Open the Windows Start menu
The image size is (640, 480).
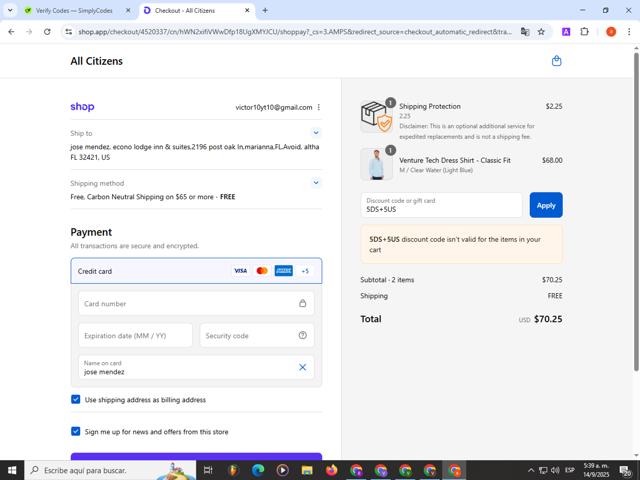(x=12, y=470)
